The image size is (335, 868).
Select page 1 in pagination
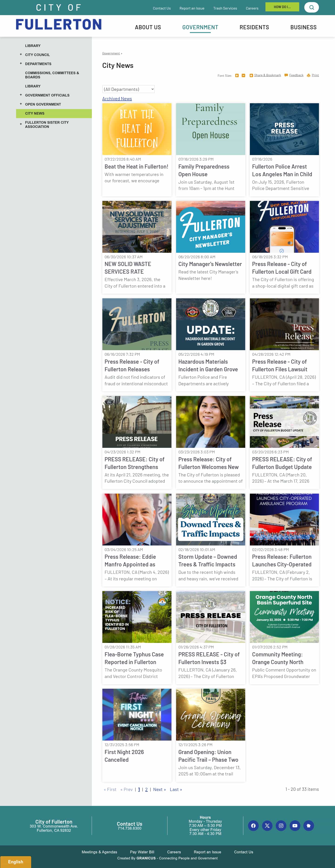coord(139,789)
